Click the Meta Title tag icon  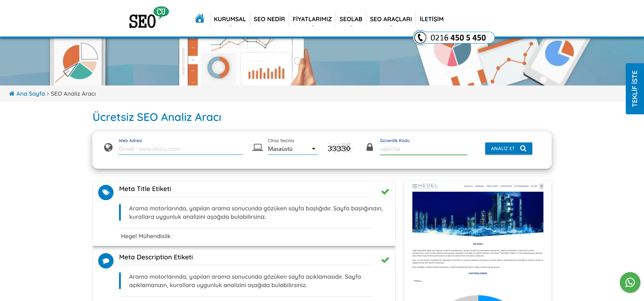coord(106,192)
